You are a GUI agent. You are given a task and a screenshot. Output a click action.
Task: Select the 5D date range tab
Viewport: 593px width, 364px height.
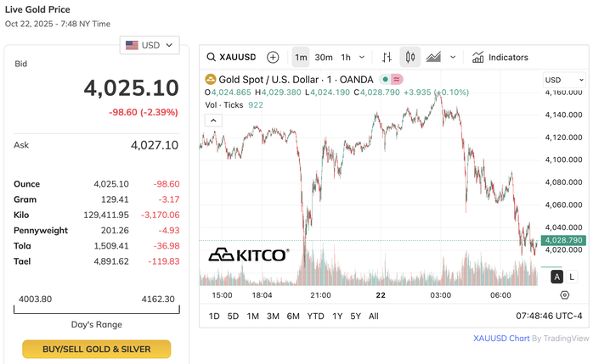point(233,316)
